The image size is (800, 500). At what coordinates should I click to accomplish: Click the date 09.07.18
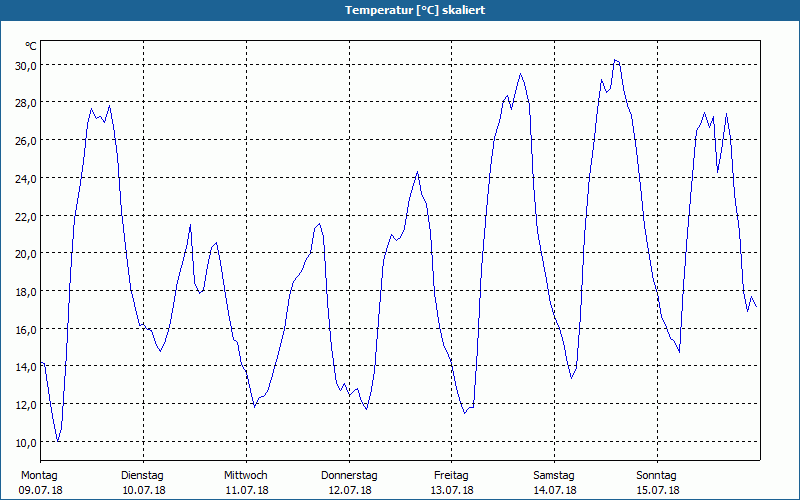coord(40,491)
